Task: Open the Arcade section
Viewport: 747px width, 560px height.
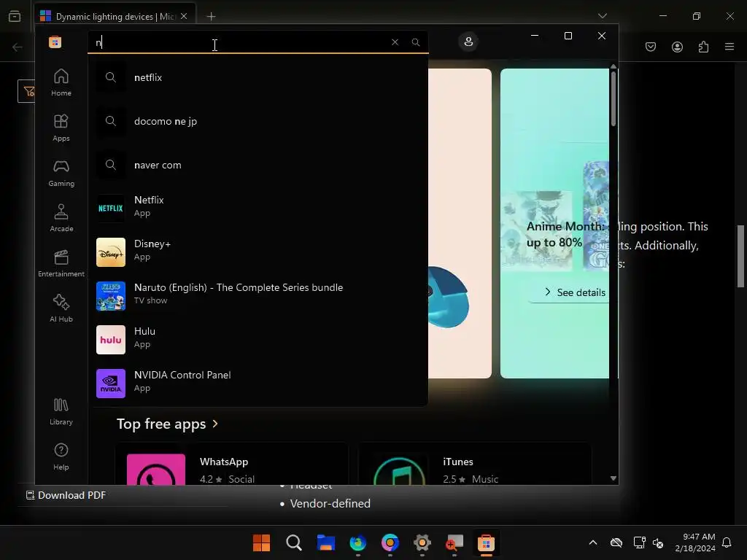Action: [61, 219]
